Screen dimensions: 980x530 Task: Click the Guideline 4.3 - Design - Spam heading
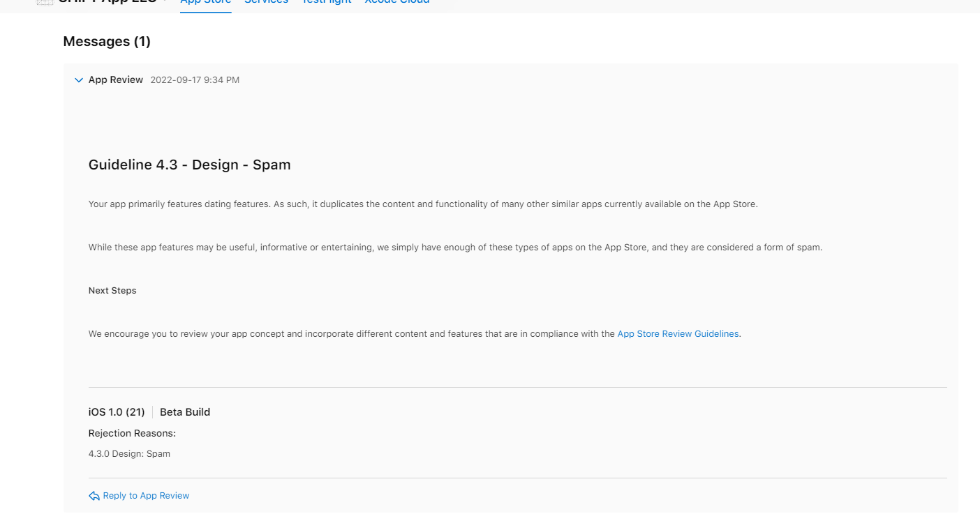click(x=189, y=165)
